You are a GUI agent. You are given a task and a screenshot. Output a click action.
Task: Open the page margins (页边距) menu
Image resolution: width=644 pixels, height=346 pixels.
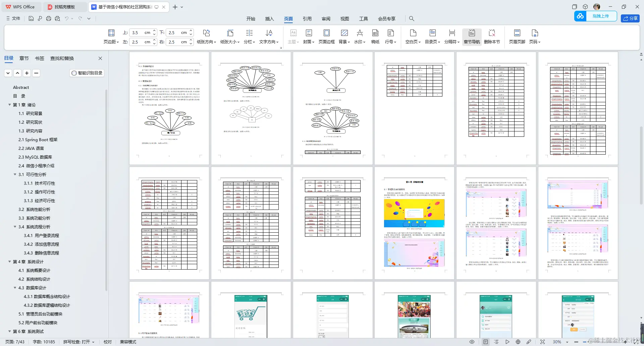[111, 37]
